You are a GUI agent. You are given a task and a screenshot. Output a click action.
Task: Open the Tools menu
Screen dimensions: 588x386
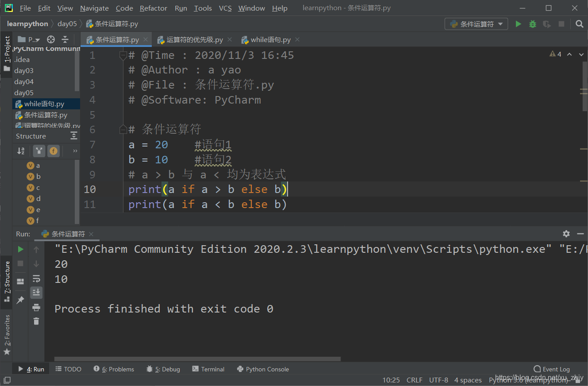point(203,8)
